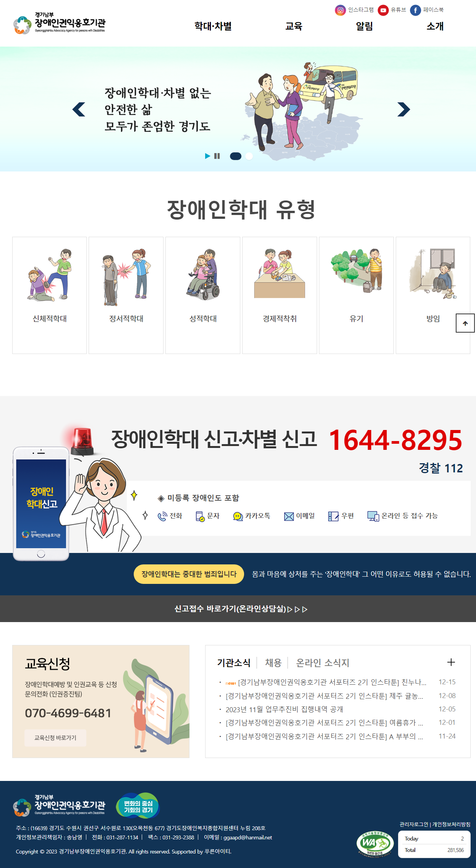This screenshot has height=868, width=476.
Task: Go to the previous banner slide arrow
Action: tap(79, 109)
